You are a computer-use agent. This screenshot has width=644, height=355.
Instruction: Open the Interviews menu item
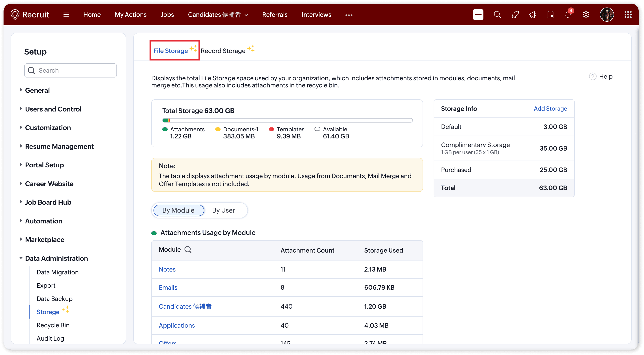pyautogui.click(x=316, y=15)
